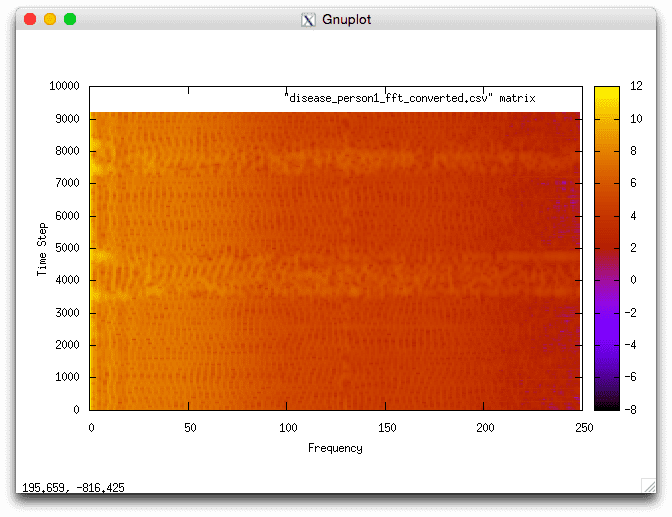The image size is (672, 517).
Task: Click the y-axis tick label 5000
Action: click(x=67, y=248)
